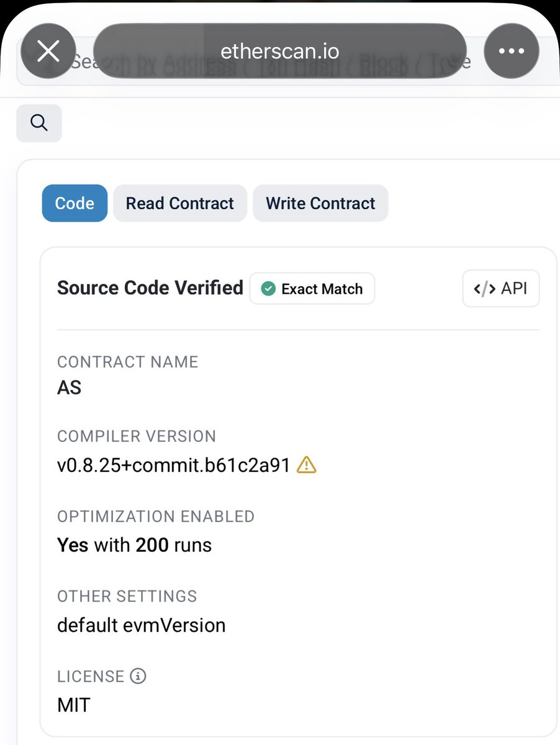Click the code brackets icon beside API
This screenshot has height=745, width=560.
484,288
